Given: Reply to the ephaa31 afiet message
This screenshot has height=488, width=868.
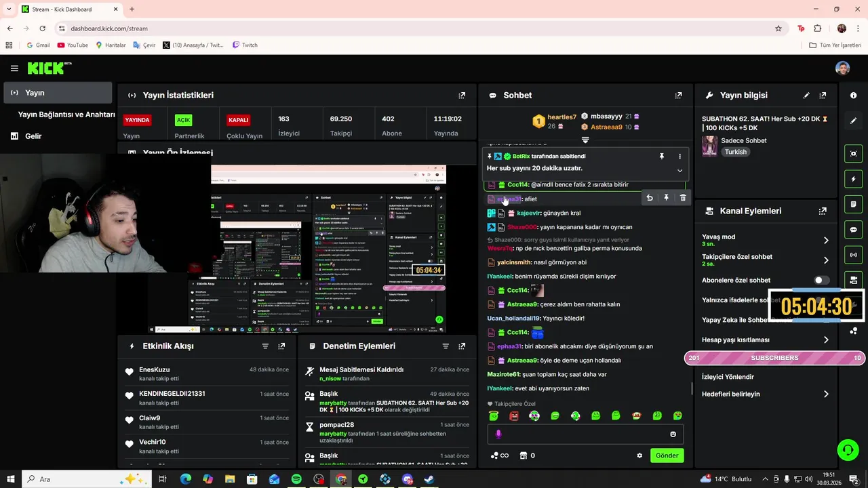Looking at the screenshot, I should 650,198.
